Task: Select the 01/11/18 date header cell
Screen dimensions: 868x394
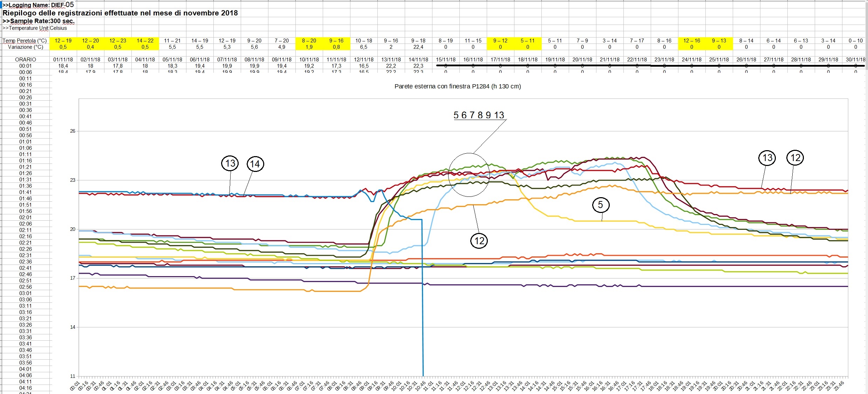Action: [63, 60]
